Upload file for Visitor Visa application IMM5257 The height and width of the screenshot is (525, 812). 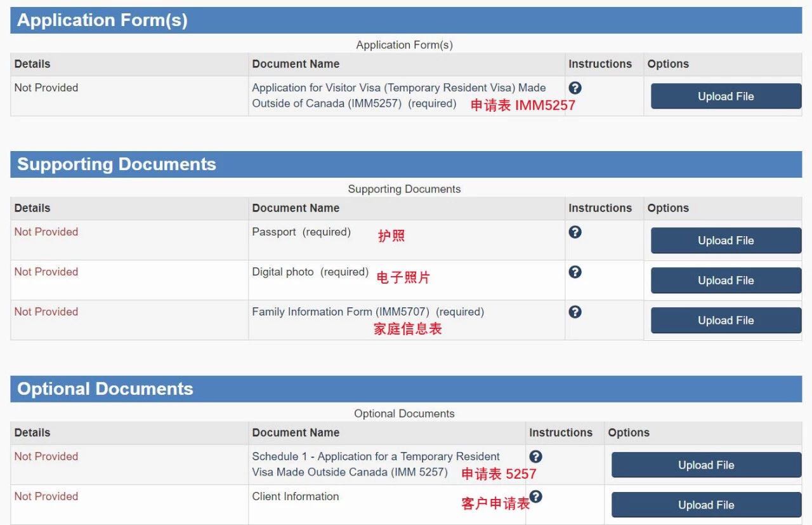click(x=726, y=96)
